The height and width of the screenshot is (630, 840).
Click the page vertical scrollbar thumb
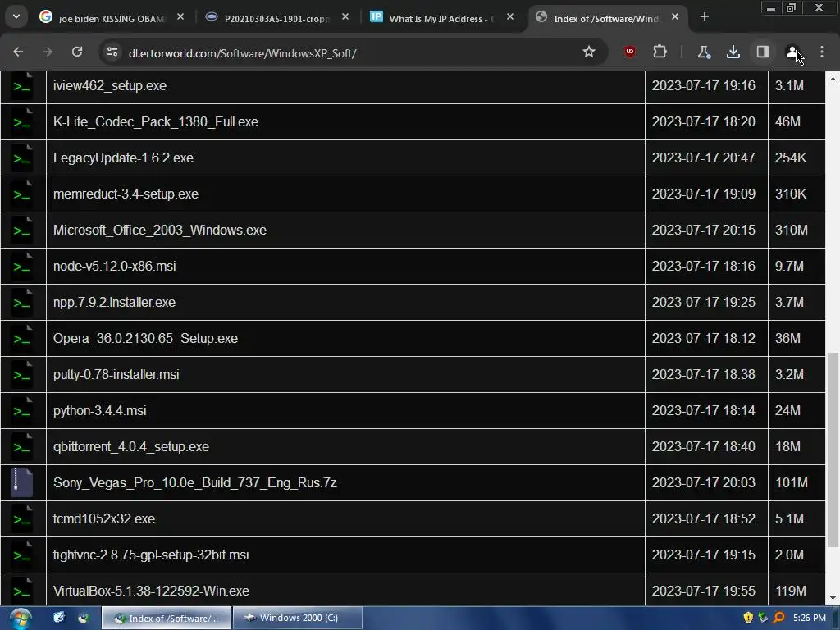(x=833, y=450)
